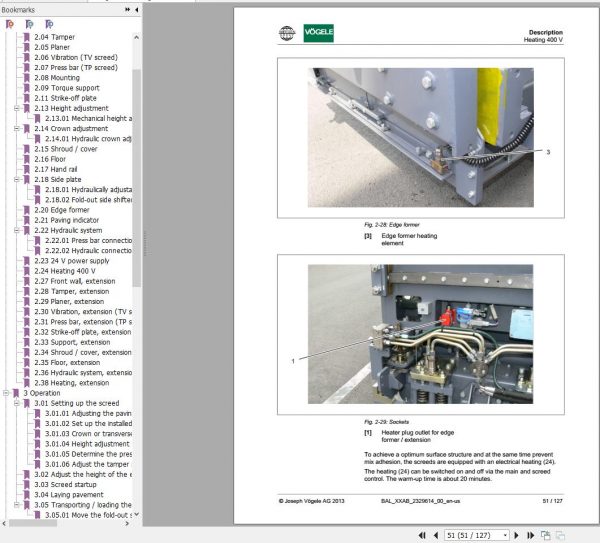
Task: Click the greyed page layout icon at far right
Action: [560, 535]
